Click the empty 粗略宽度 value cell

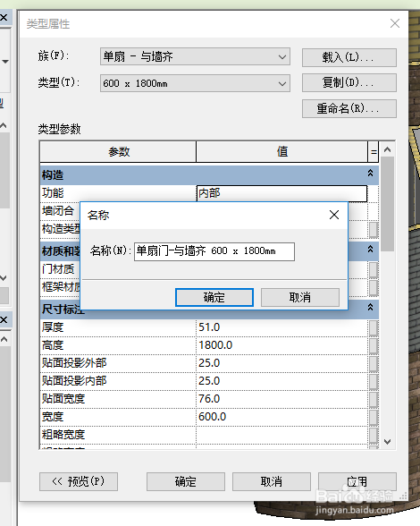pos(281,435)
